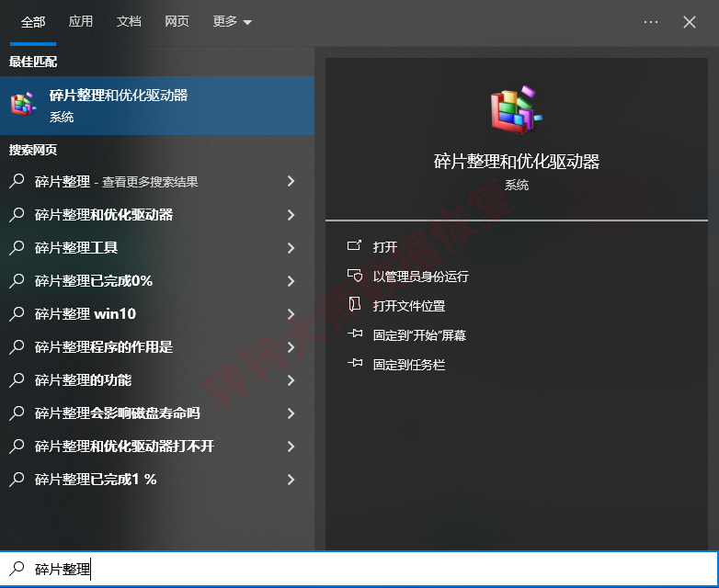Click the folder icon for 打开文件位置
This screenshot has height=588, width=719.
[x=355, y=304]
